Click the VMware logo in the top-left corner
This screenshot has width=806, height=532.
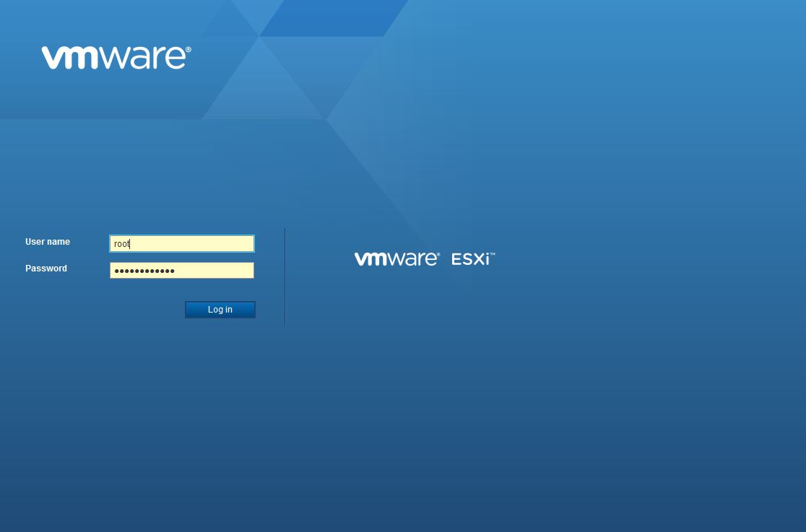pos(114,57)
